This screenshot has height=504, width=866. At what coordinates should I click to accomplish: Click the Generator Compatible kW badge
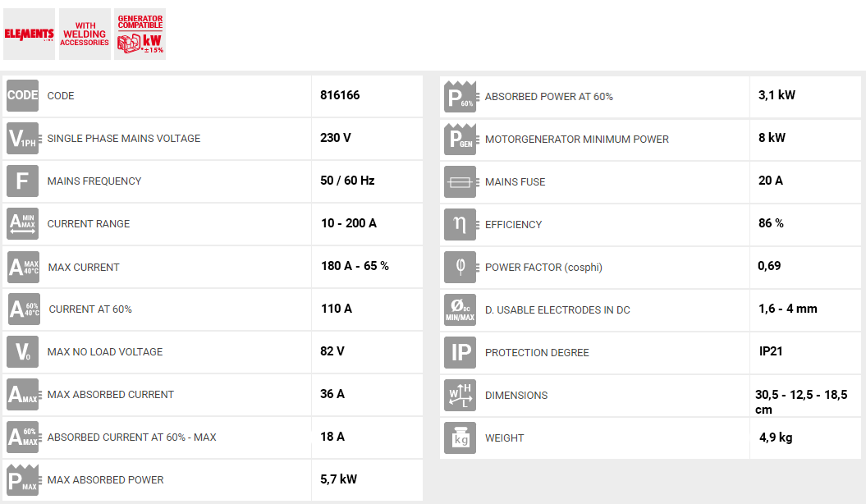pyautogui.click(x=140, y=34)
